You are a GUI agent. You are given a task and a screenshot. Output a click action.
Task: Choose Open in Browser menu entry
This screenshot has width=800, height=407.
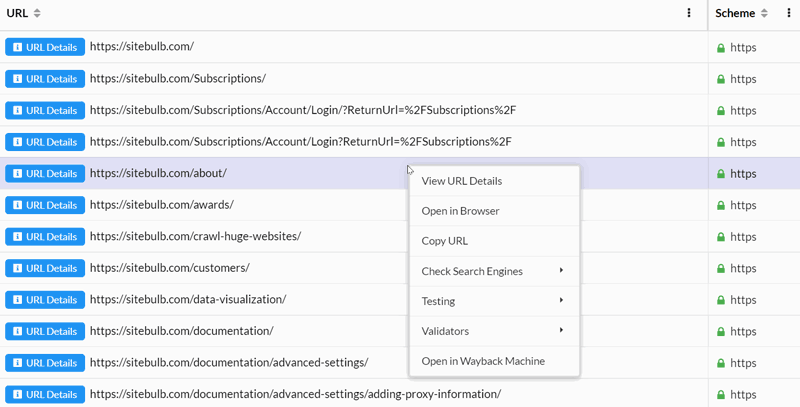(x=494, y=211)
